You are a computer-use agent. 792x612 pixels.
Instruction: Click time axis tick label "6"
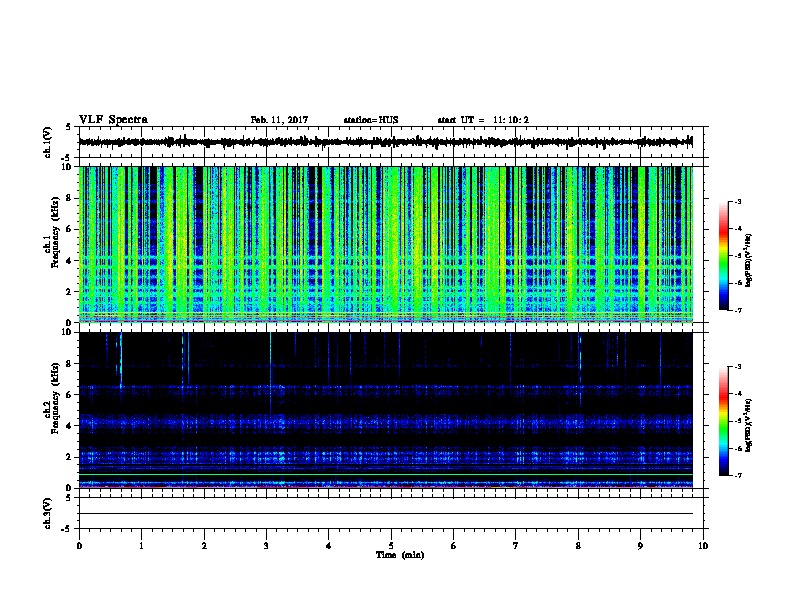(x=453, y=546)
